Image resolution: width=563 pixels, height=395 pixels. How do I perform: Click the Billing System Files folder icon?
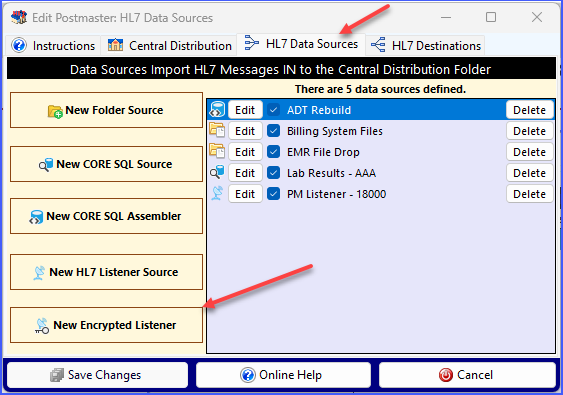tap(217, 130)
